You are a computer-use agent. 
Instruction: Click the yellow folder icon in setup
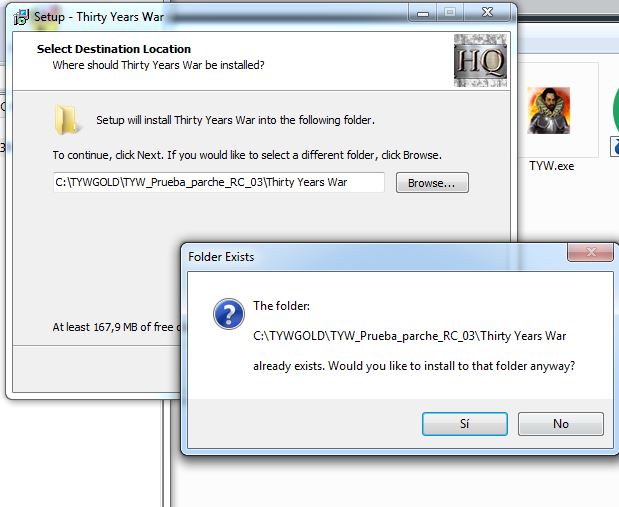pos(68,120)
